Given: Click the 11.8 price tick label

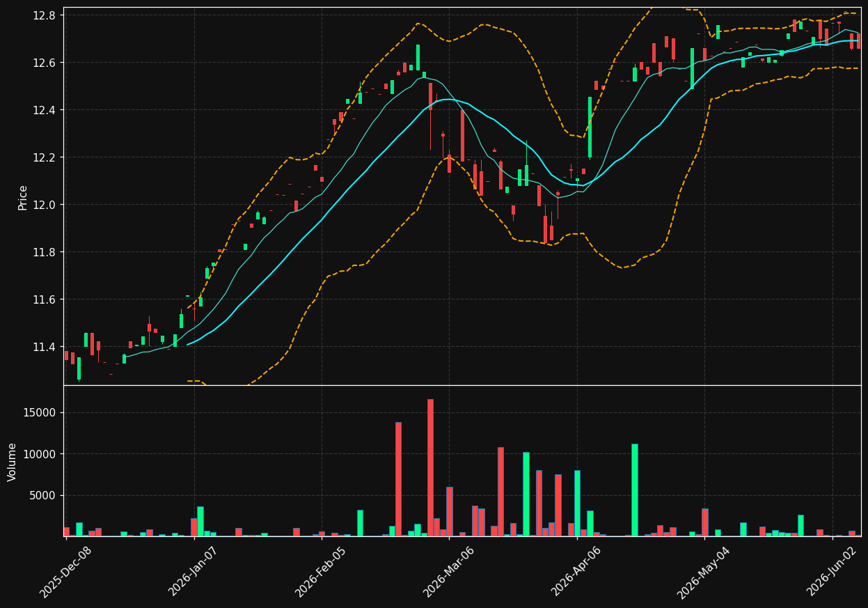Looking at the screenshot, I should pos(45,252).
